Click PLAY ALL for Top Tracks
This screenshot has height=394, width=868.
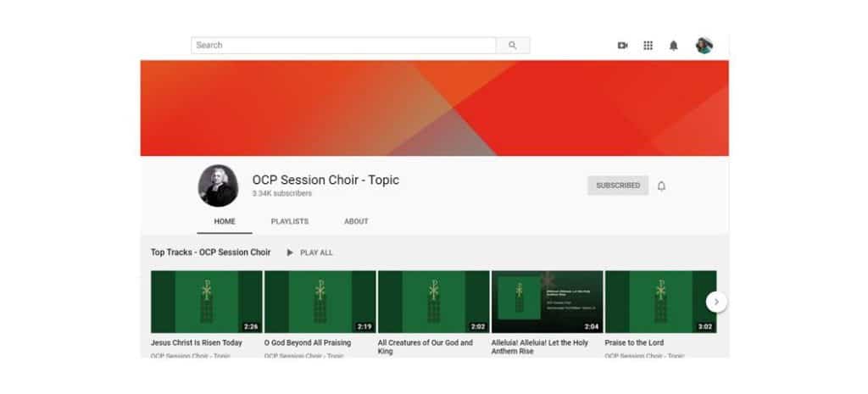click(309, 252)
